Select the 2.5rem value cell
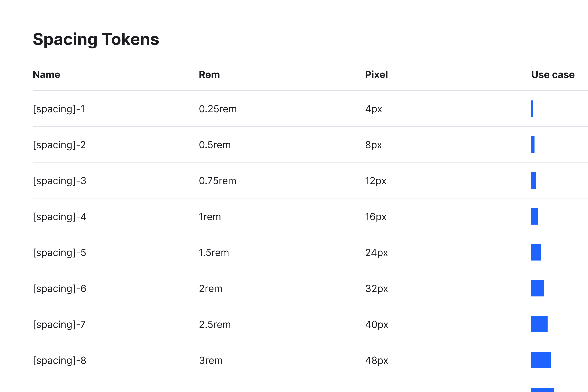588x392 pixels. coord(215,324)
